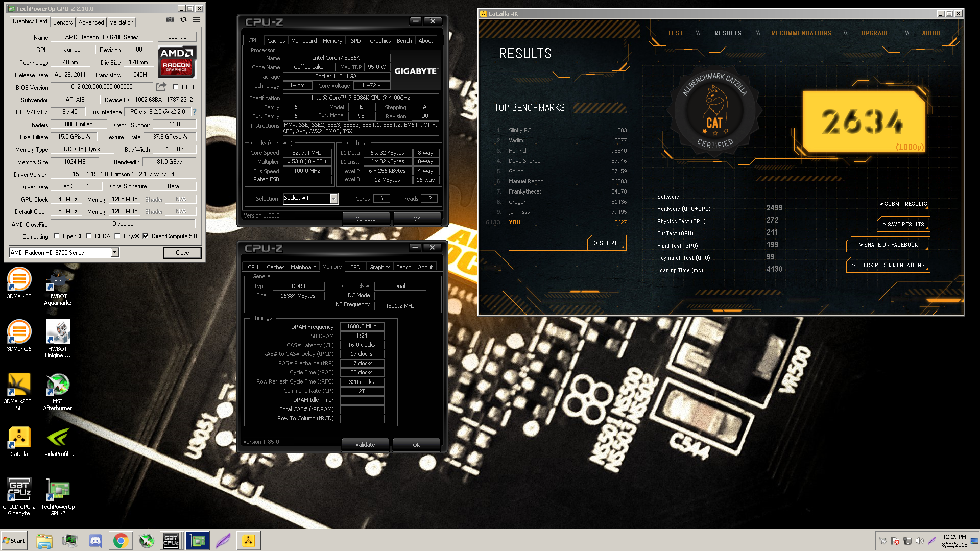
Task: Toggle the DirectCompute 5.0 checkbox
Action: pyautogui.click(x=146, y=236)
